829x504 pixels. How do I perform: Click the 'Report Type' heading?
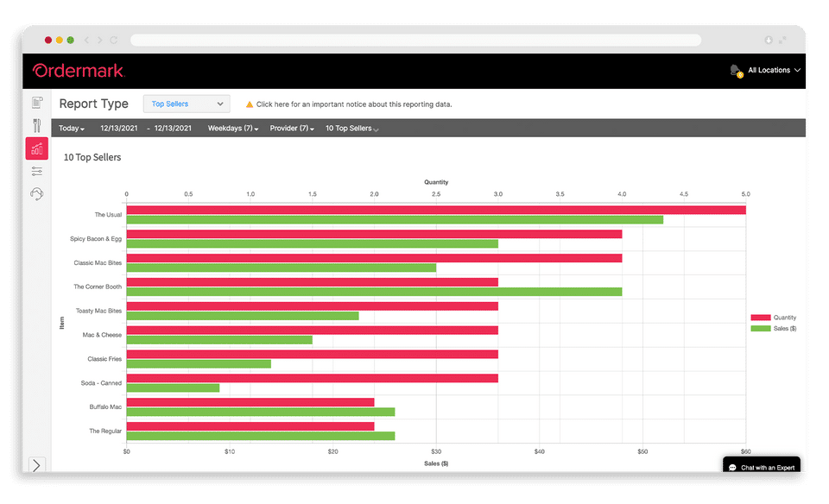93,104
